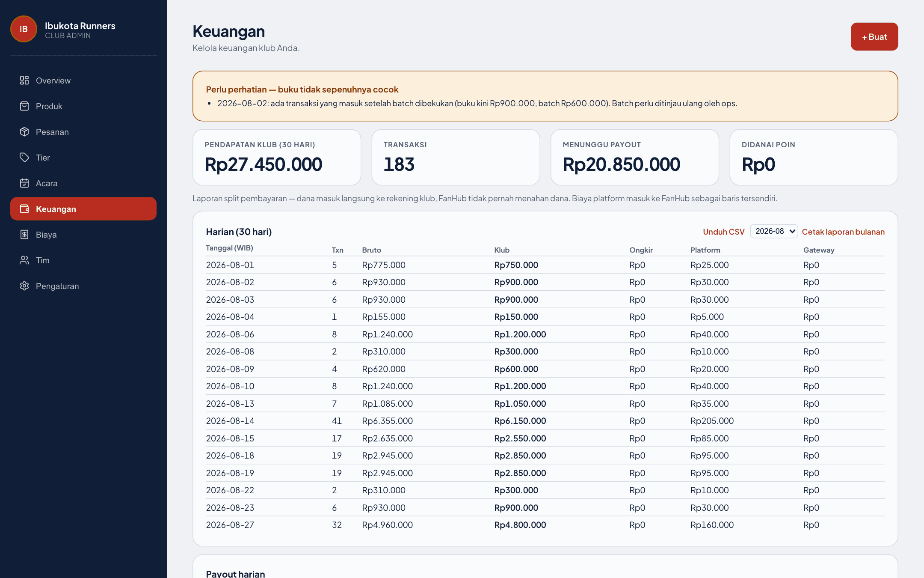Click the warning banner heading Perlu perhatian
This screenshot has height=578, width=924.
point(302,89)
